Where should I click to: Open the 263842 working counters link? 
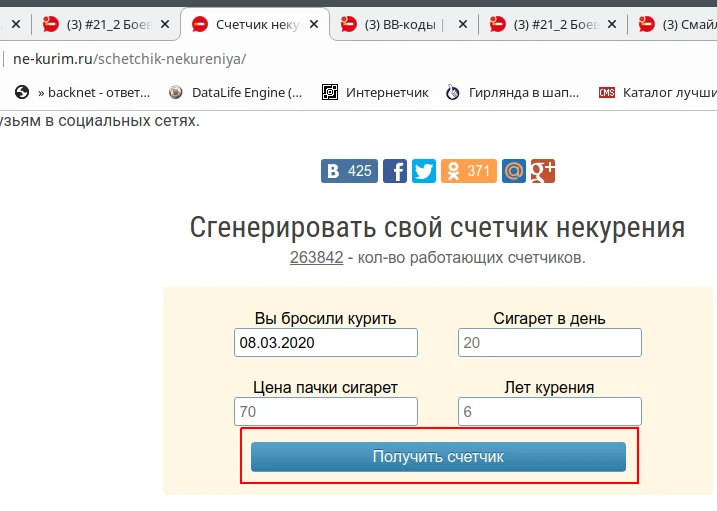click(x=316, y=257)
